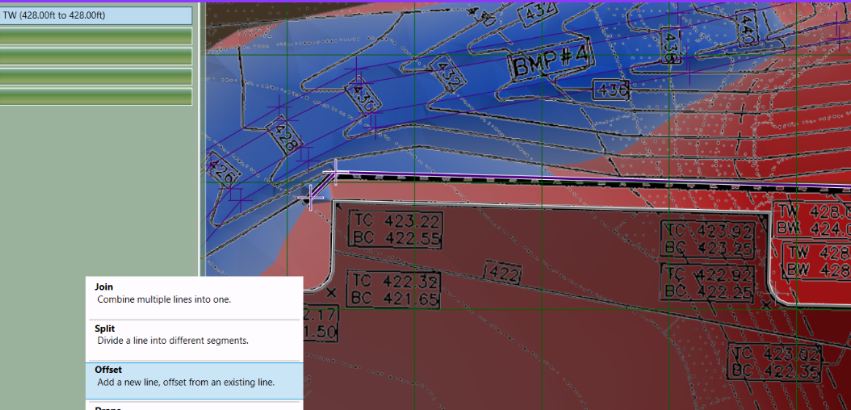
Task: Click the 426 contour elevation label
Action: coord(223,170)
